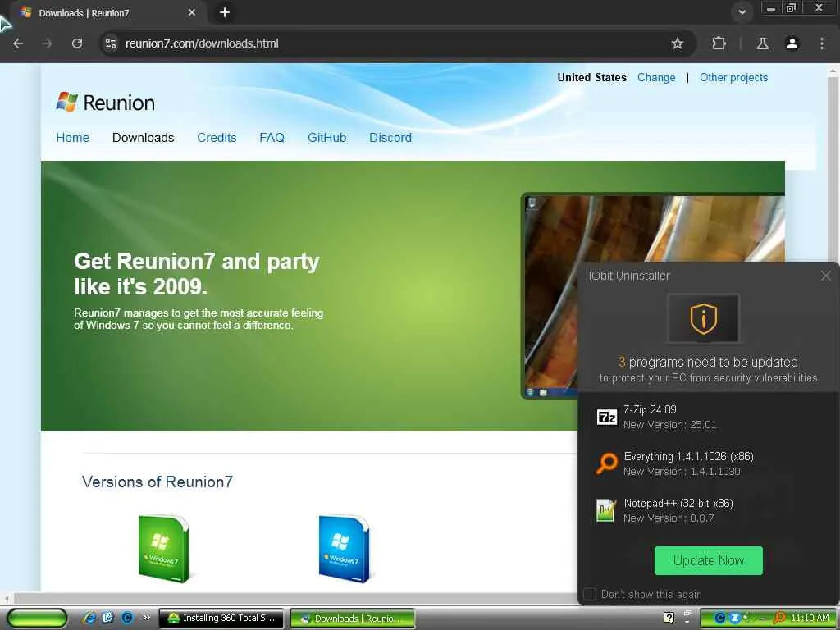Viewport: 840px width, 630px height.
Task: Click the IObit shield warning icon
Action: [703, 318]
